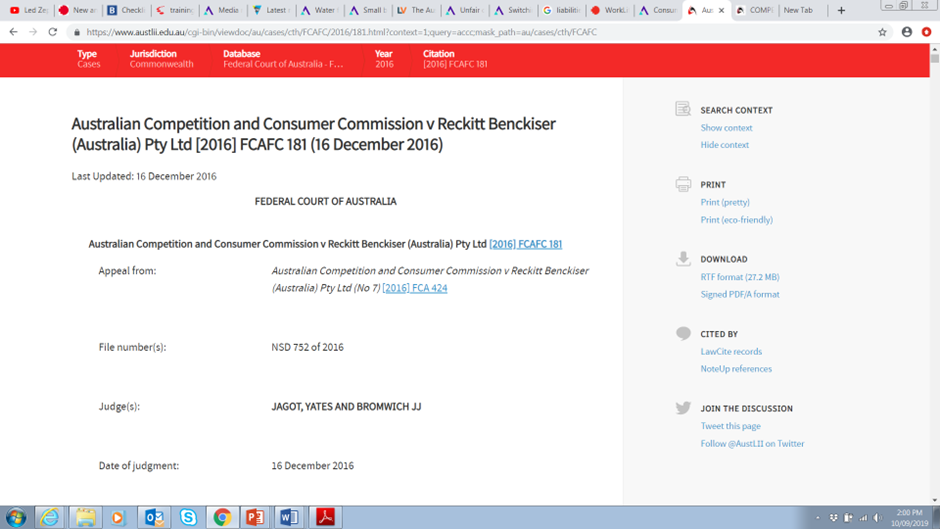Switch to the Media tab
The height and width of the screenshot is (529, 940).
[x=223, y=10]
